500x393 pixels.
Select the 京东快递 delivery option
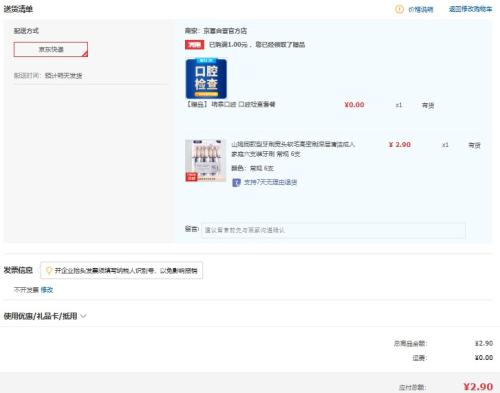pos(51,49)
